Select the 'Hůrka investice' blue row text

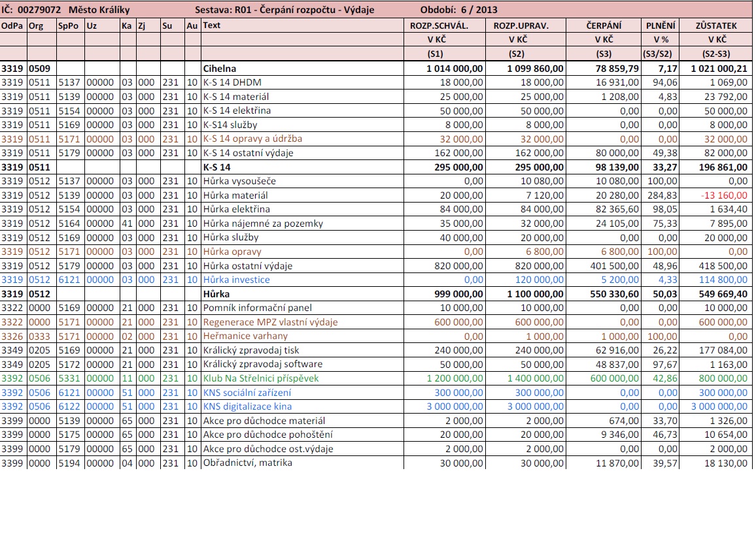pos(236,280)
